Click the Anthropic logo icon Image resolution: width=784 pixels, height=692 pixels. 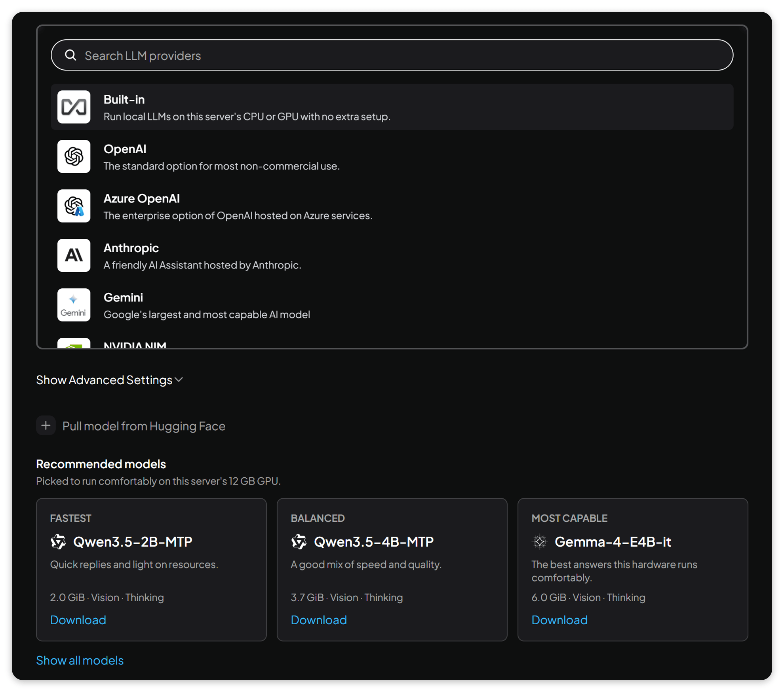[74, 255]
